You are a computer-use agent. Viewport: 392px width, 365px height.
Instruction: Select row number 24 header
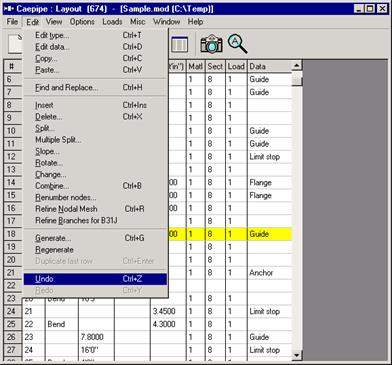12,311
